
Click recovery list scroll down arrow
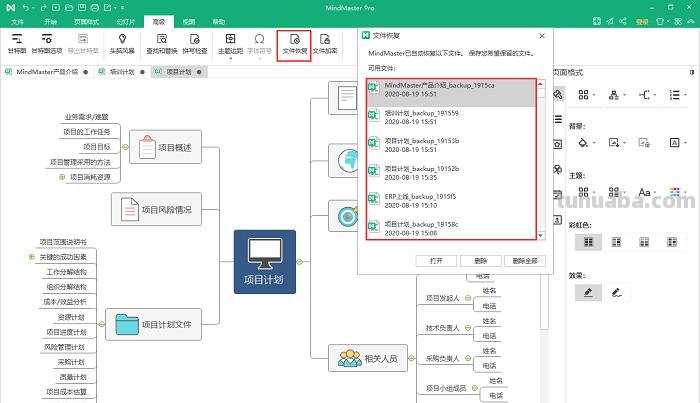coord(541,235)
